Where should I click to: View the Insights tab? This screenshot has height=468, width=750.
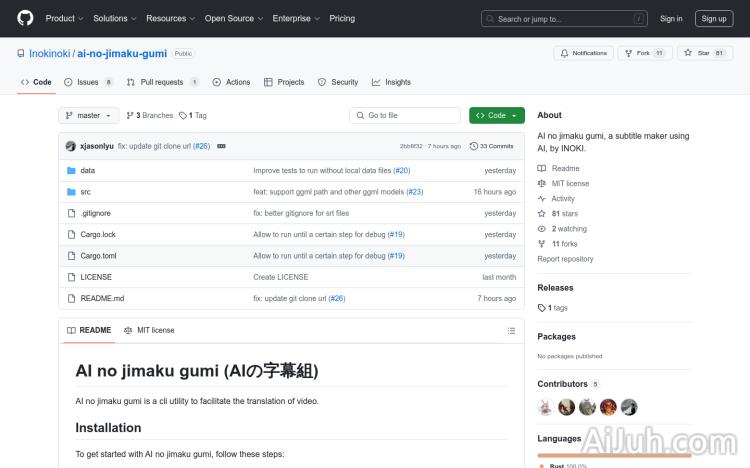[391, 82]
